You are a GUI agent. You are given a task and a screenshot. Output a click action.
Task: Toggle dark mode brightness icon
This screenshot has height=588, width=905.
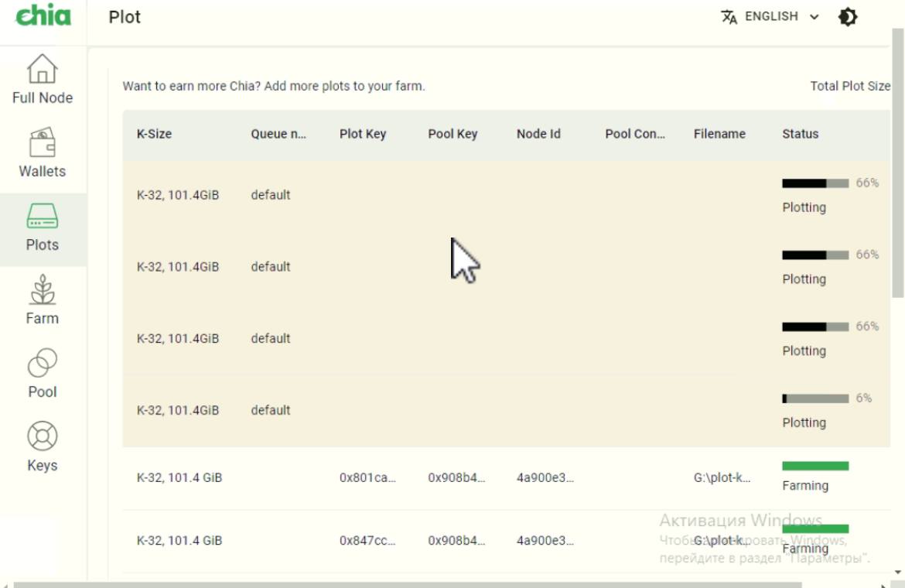[847, 17]
